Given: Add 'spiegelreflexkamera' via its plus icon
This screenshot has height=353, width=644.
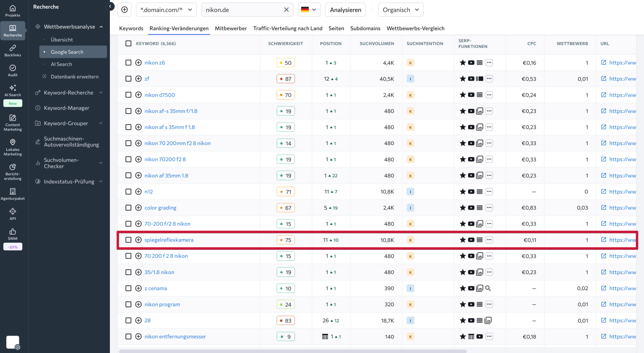Looking at the screenshot, I should click(138, 240).
